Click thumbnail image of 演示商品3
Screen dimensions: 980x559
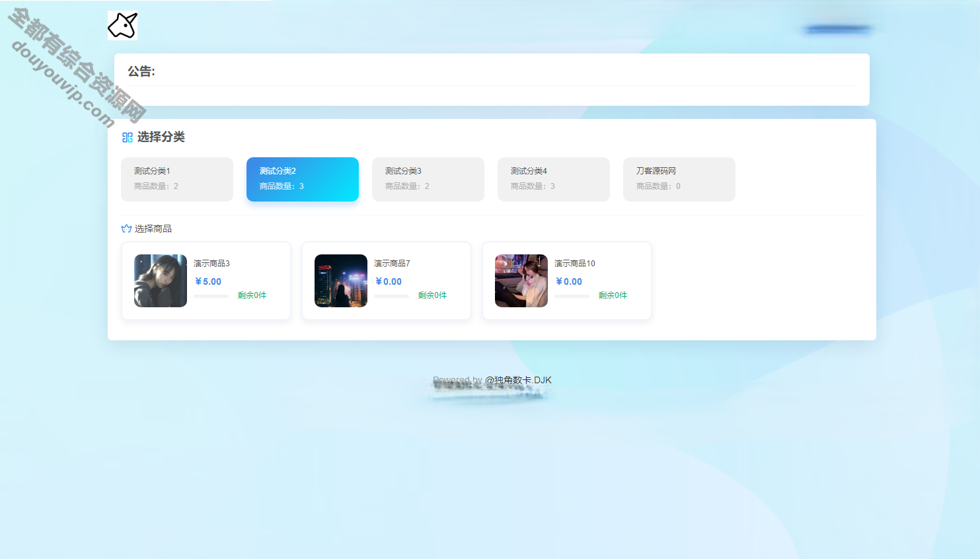coord(161,281)
